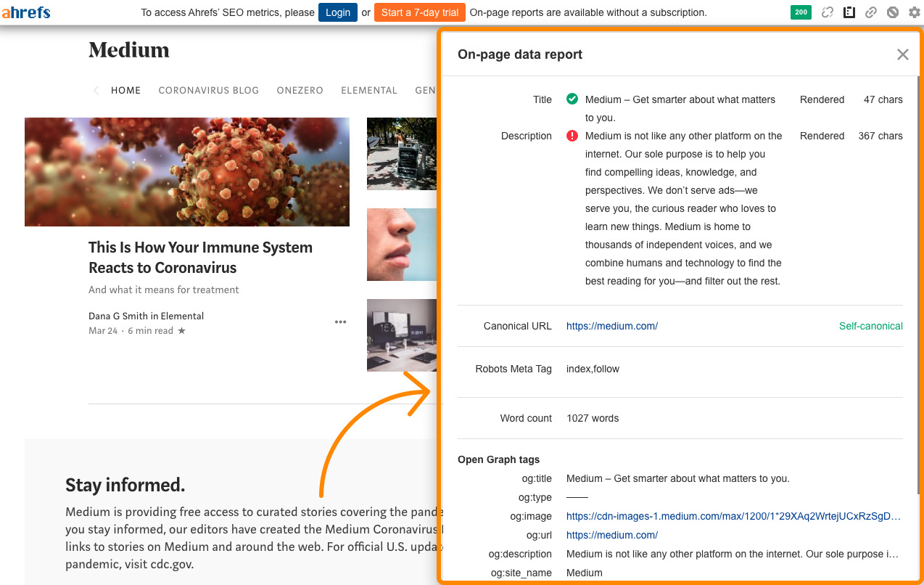Viewport: 924px width, 585px height.
Task: Open the broken links checker icon
Action: coord(828,12)
